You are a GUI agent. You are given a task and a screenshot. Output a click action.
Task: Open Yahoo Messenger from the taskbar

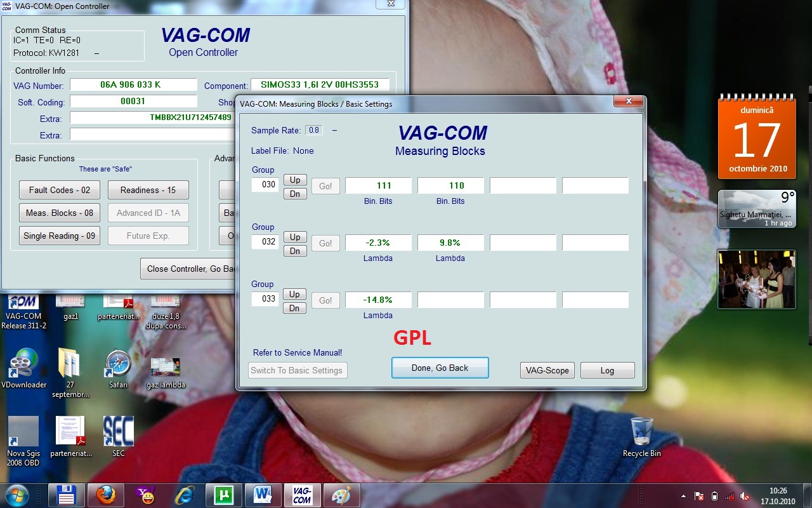tap(145, 495)
